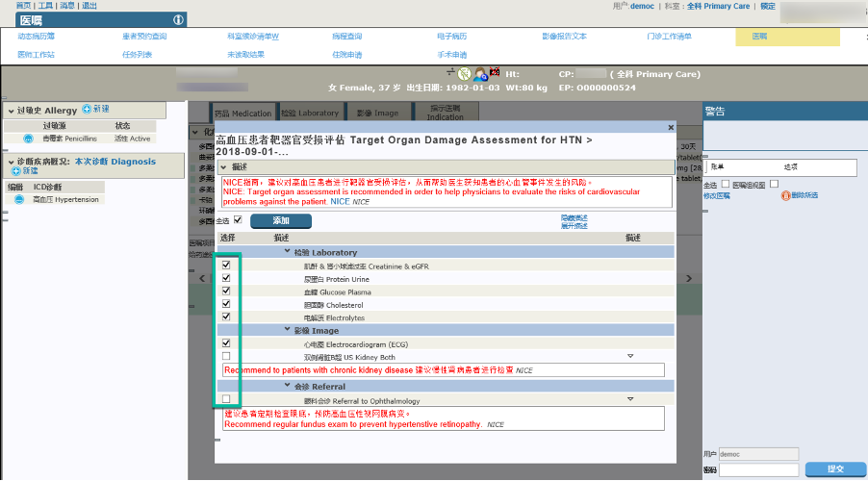
Task: Switch to the Medication tab
Action: 243,113
